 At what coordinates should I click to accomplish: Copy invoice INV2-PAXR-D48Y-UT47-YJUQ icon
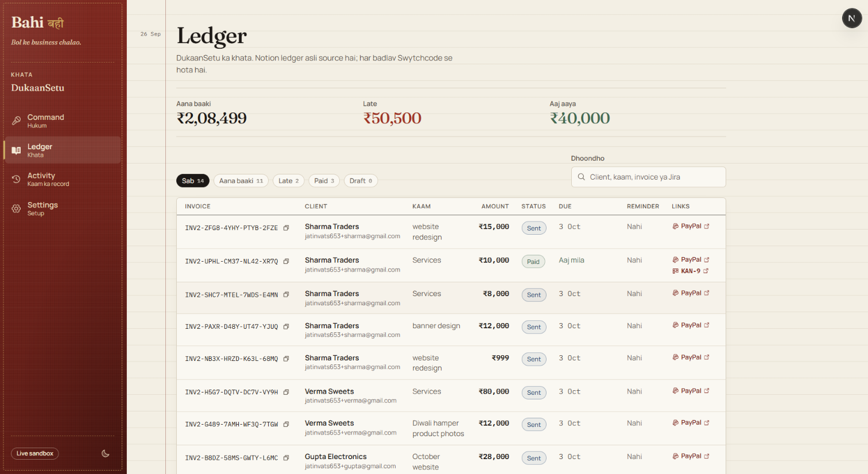(286, 327)
